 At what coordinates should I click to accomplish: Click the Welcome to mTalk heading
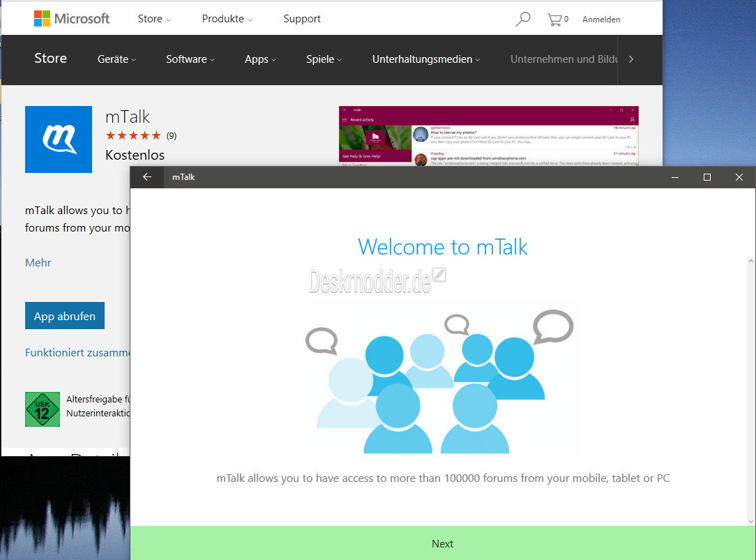pos(443,248)
